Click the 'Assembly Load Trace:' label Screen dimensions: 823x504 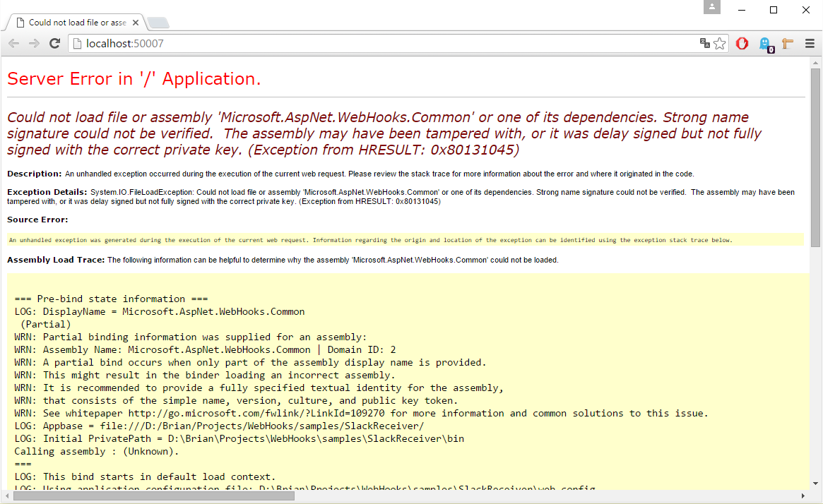[x=56, y=260]
